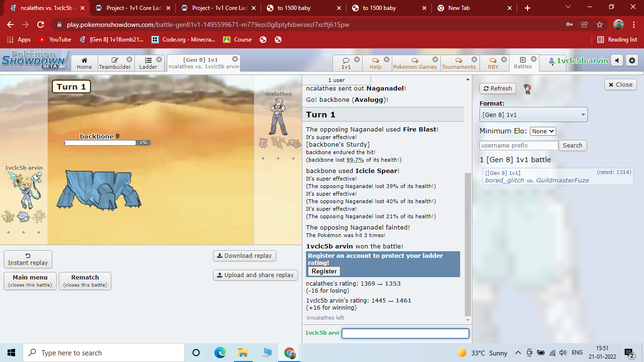Viewport: 644px width, 362px height.
Task: Open the Course bookmark
Action: tap(238, 40)
